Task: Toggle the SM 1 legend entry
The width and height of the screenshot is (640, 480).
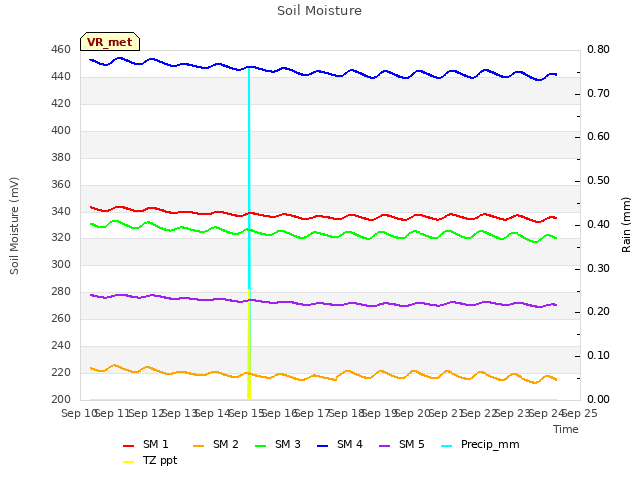Action: coord(145,444)
